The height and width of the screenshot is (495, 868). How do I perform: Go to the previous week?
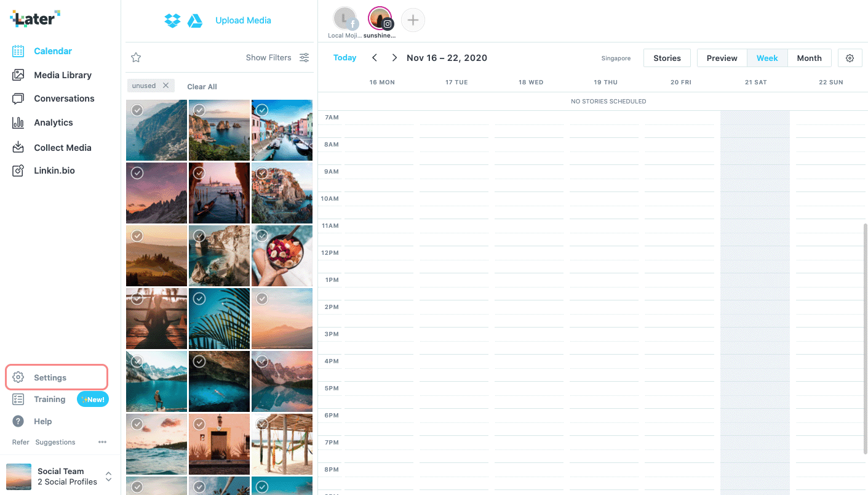[375, 58]
